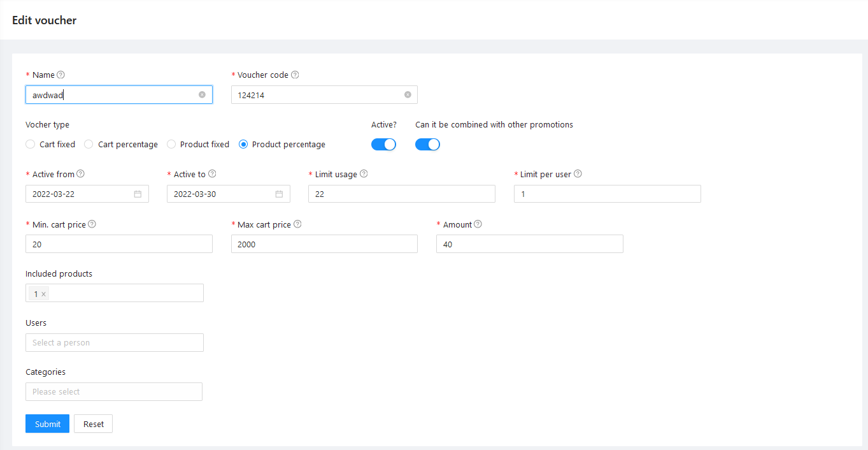Click the help icon beside Amount
Viewport: 868px width, 450px height.
pyautogui.click(x=478, y=224)
